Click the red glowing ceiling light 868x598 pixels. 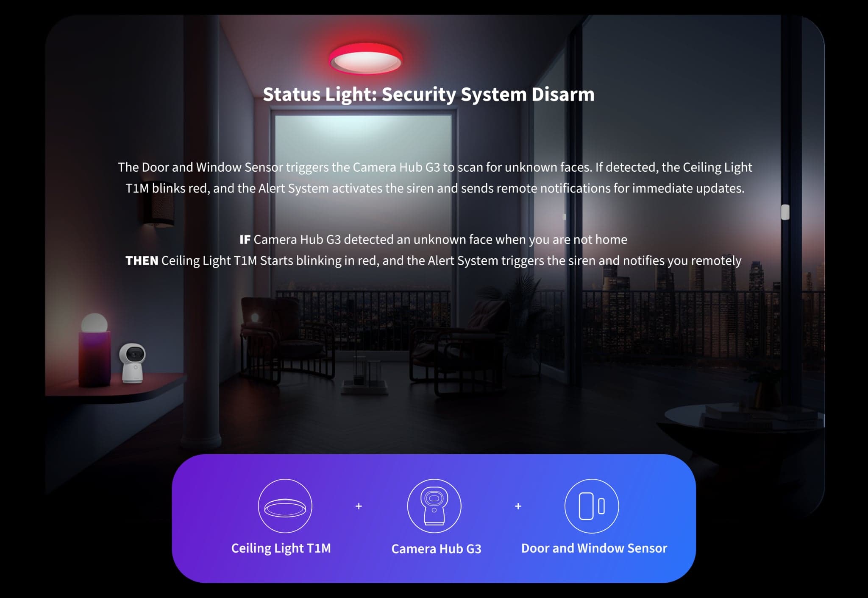(366, 59)
